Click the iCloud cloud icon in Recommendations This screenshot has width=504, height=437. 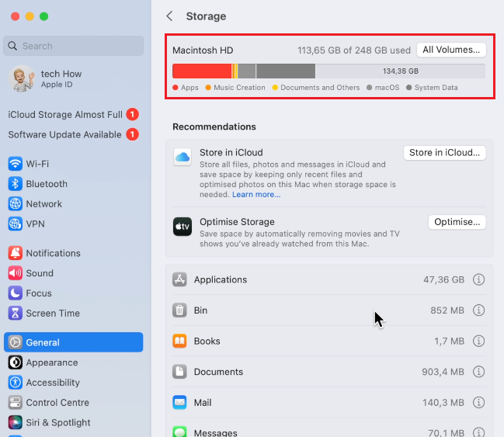point(182,157)
